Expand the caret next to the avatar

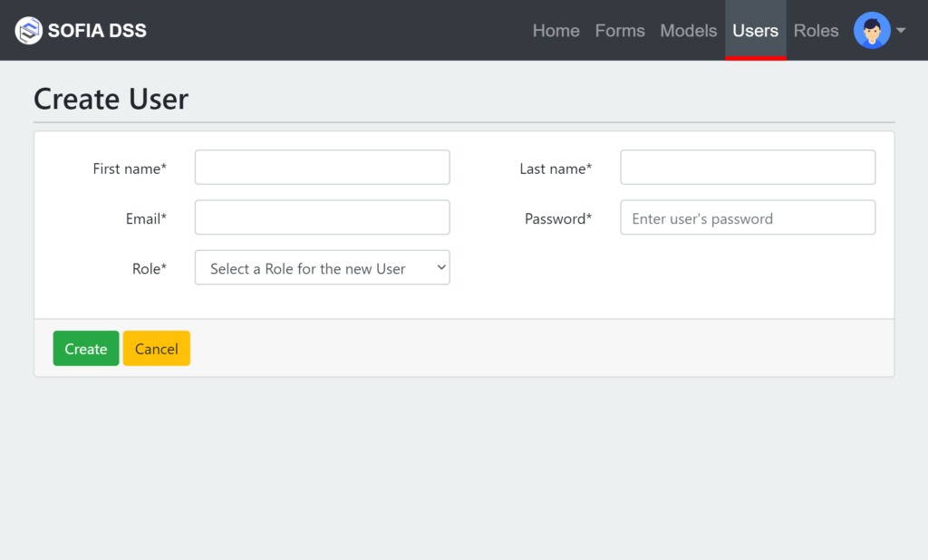tap(901, 30)
